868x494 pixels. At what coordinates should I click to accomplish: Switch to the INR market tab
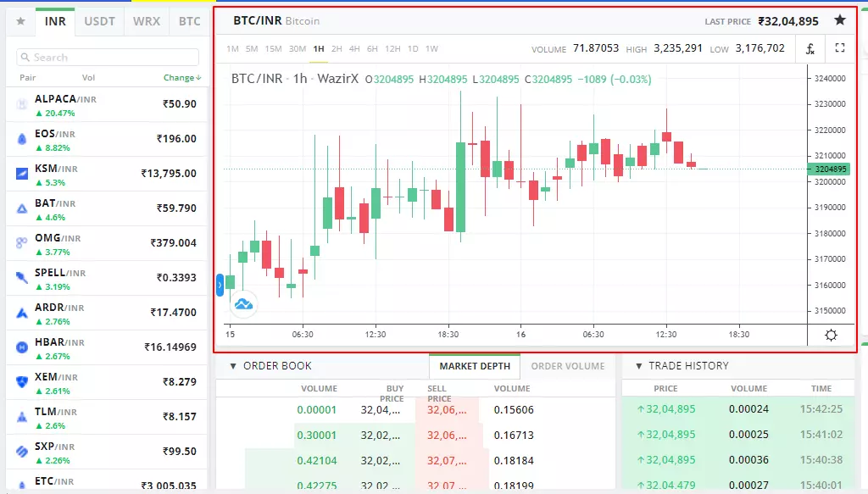pyautogui.click(x=55, y=21)
